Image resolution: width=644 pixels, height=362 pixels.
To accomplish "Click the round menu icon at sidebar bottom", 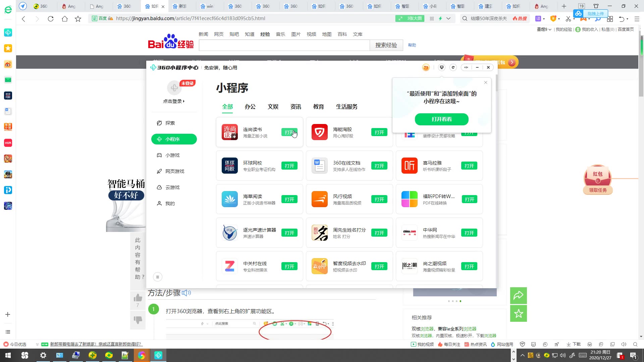I will point(158,277).
